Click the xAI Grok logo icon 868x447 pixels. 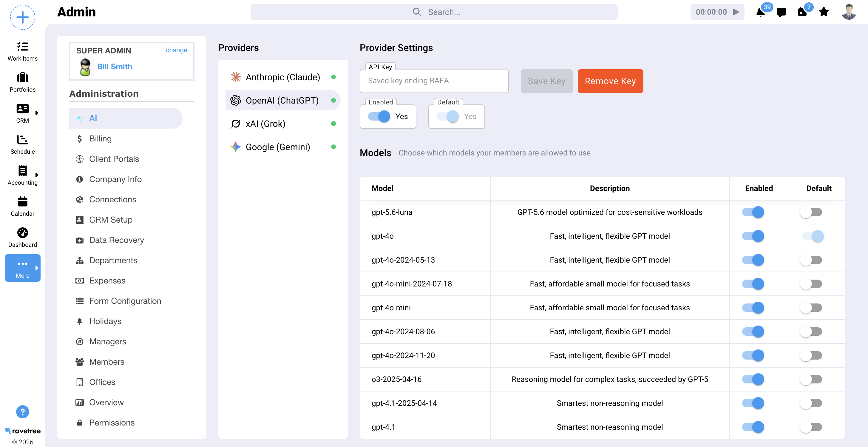(x=236, y=123)
